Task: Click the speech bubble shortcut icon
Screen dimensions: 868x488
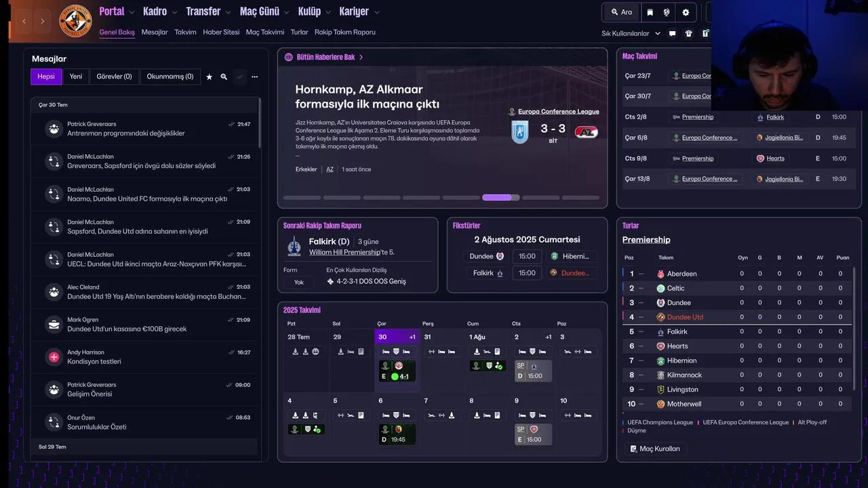Action: tap(672, 33)
